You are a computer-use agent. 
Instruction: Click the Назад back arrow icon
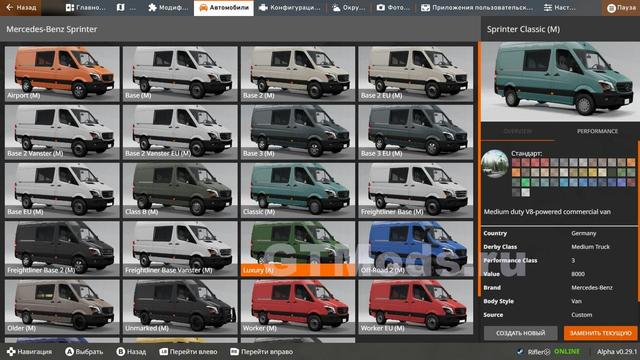pyautogui.click(x=10, y=7)
